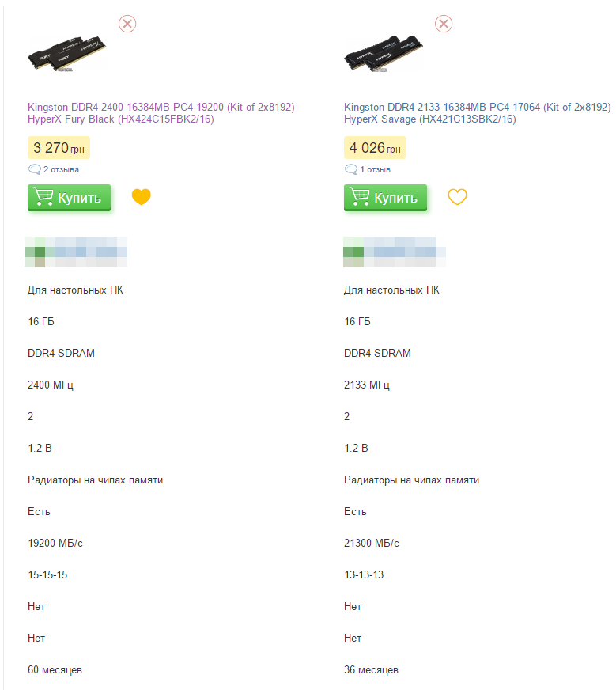
Task: Click cart icon on Savage buy button
Action: tap(359, 197)
